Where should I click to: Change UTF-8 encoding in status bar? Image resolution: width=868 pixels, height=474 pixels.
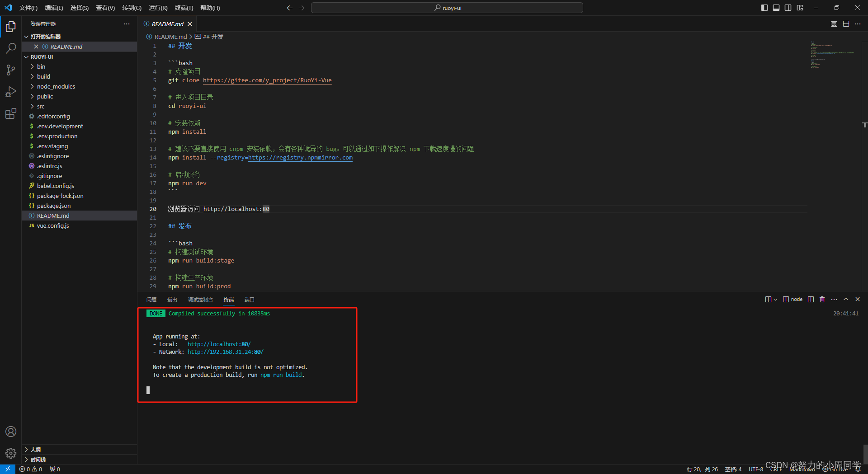click(x=756, y=469)
